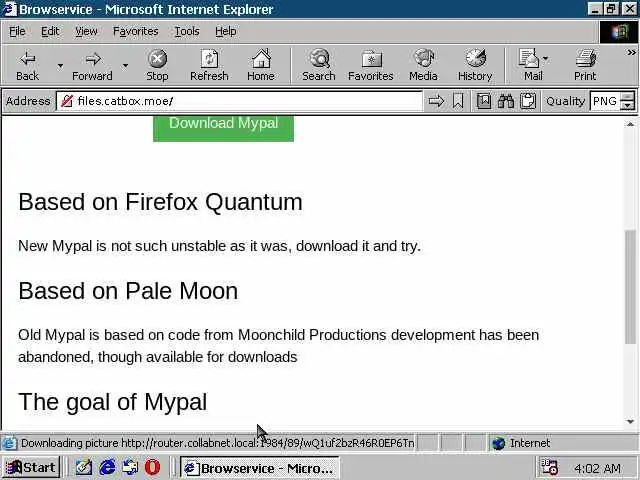Click the bookmark icon beside Go arrow
Image resolution: width=640 pixels, height=480 pixels.
[x=458, y=101]
